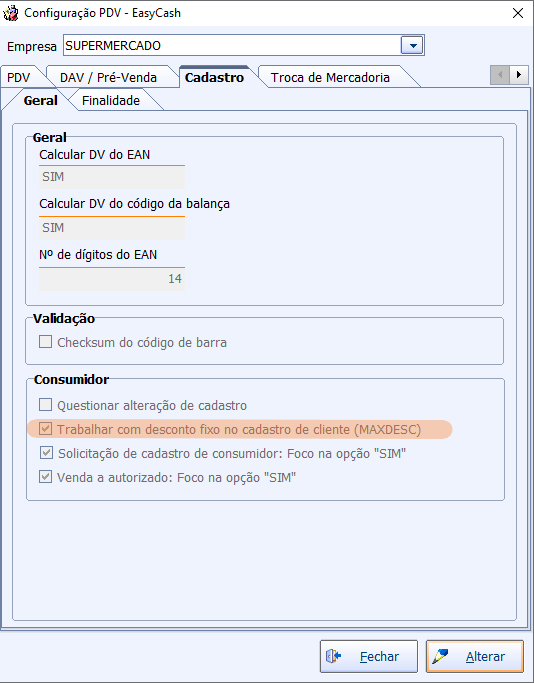Toggle Solicitação de cadastro de consumidor checkbox
The image size is (534, 683).
[46, 453]
